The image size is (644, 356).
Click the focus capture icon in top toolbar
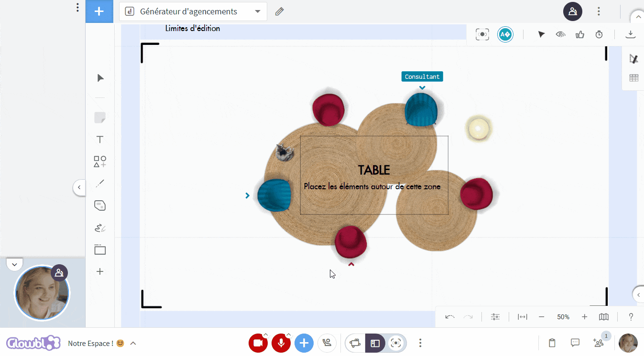tap(482, 34)
